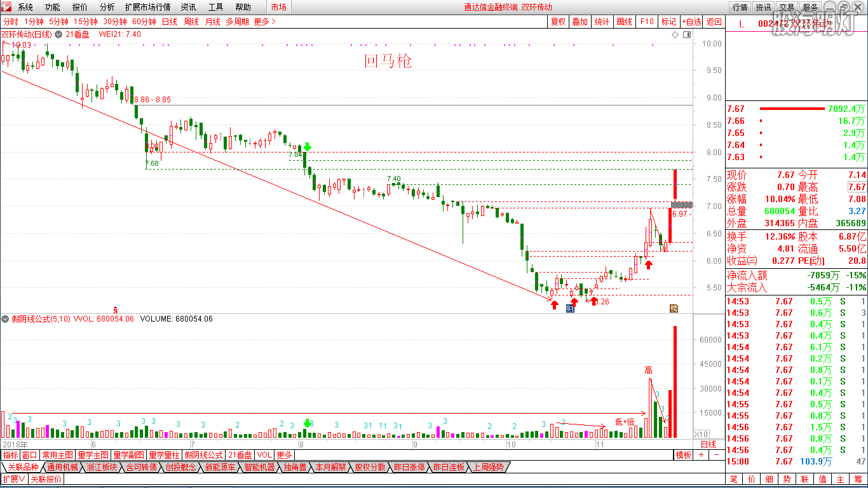Click the 笔 tab icon at bottom right
Viewport: 868px width, 488px height.
(734, 479)
